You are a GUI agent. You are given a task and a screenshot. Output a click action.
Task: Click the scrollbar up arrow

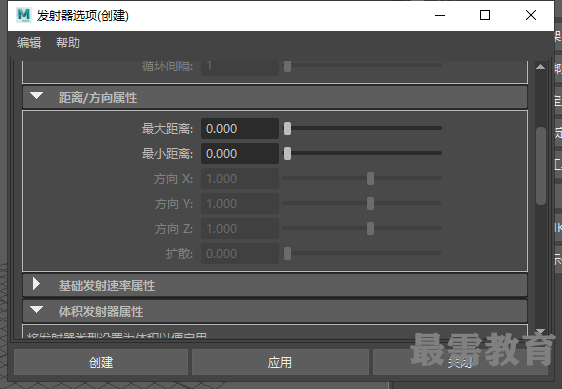(x=540, y=67)
